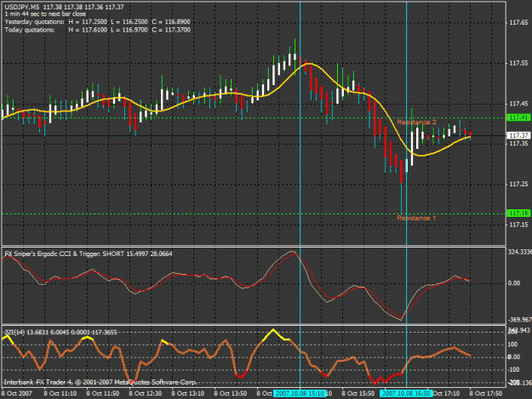Click the 117.25 price axis label
532x399 pixels.
click(x=518, y=184)
